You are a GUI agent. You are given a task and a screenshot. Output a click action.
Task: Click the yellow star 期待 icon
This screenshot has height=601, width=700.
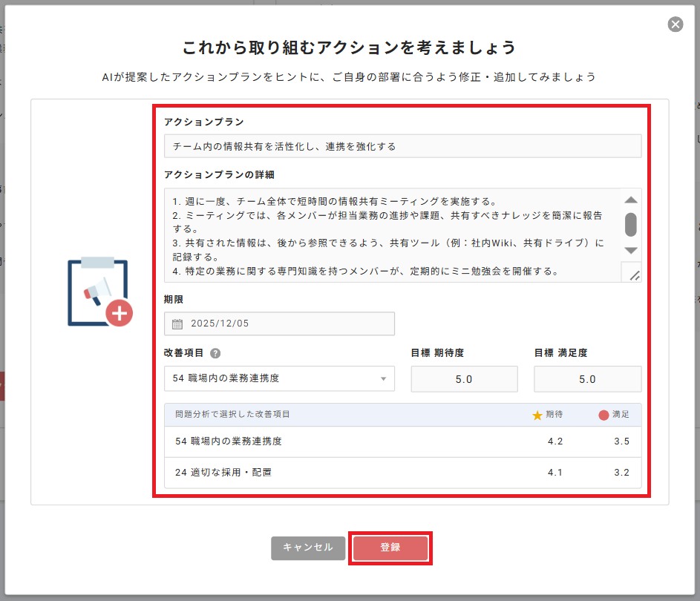click(537, 415)
